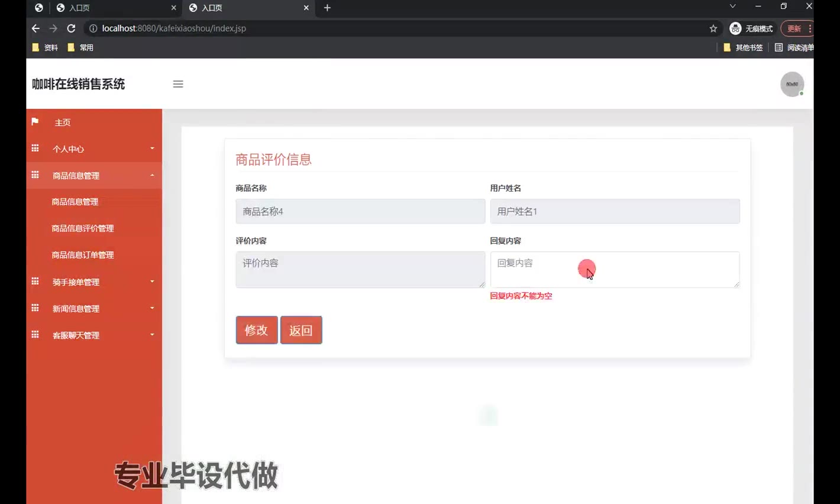Close the first 入口页 tab
Screen dimensions: 840x504
tap(173, 8)
